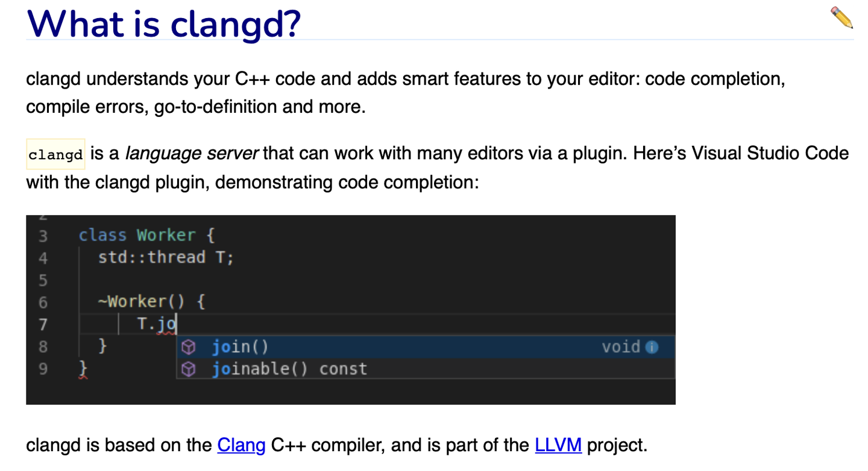Image resolution: width=868 pixels, height=471 pixels.
Task: Open the Clang hyperlink
Action: point(241,445)
